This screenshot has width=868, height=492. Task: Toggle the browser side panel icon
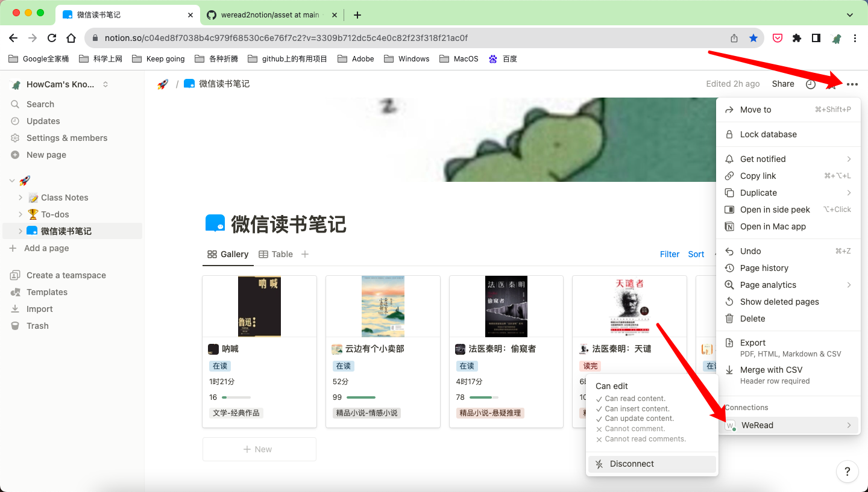(816, 38)
